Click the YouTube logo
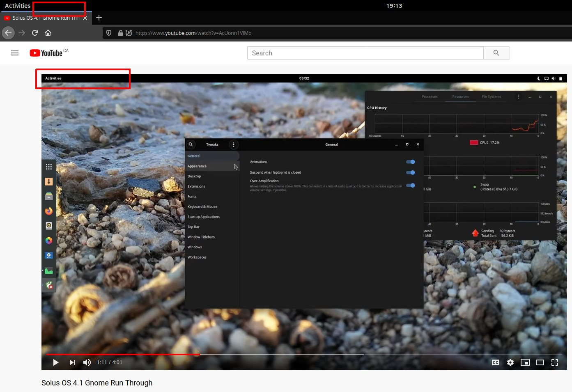The image size is (572, 392). [x=46, y=53]
